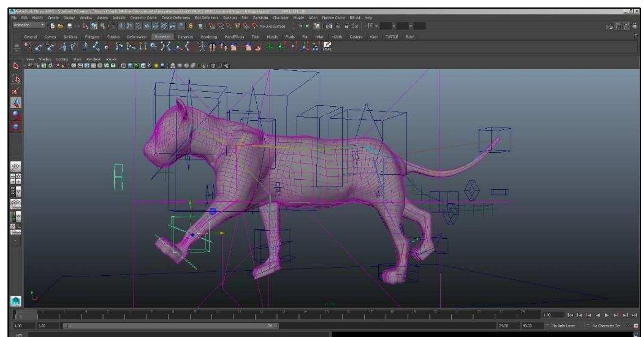
Task: Save the scene with the disk icon
Action: pos(70,26)
